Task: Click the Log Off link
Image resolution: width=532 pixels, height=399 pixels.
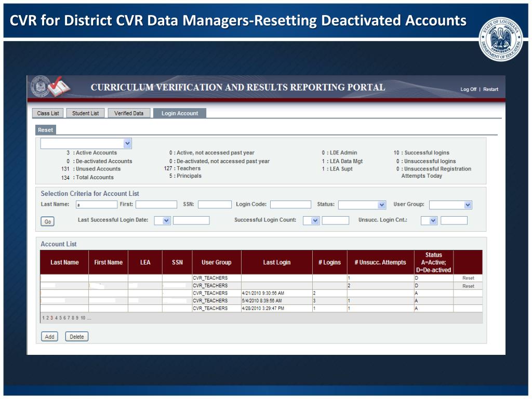Action: [x=468, y=89]
